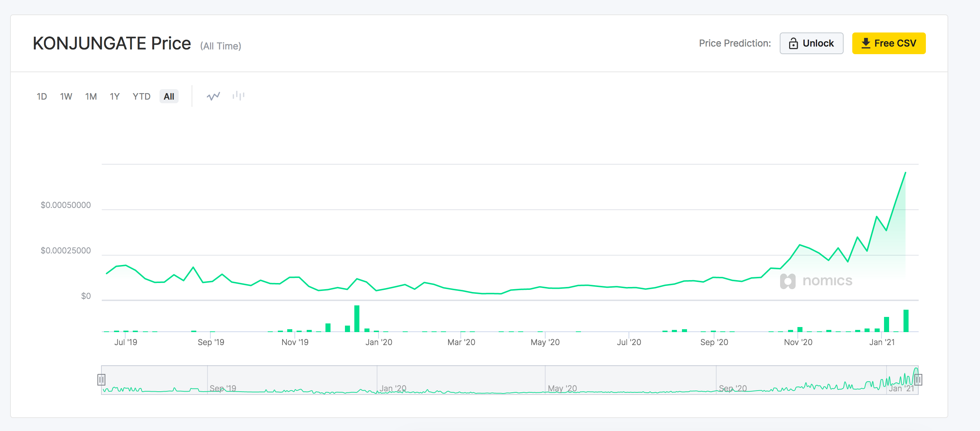Select the 1W time range

[x=66, y=97]
